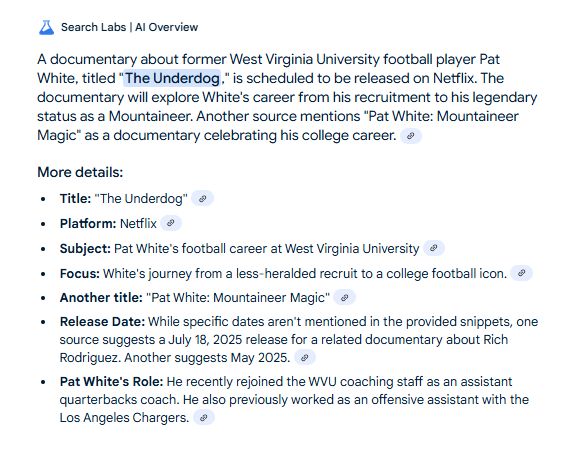This screenshot has height=461, width=566.
Task: Open source link after 'Another suggests May 2025'
Action: point(305,358)
